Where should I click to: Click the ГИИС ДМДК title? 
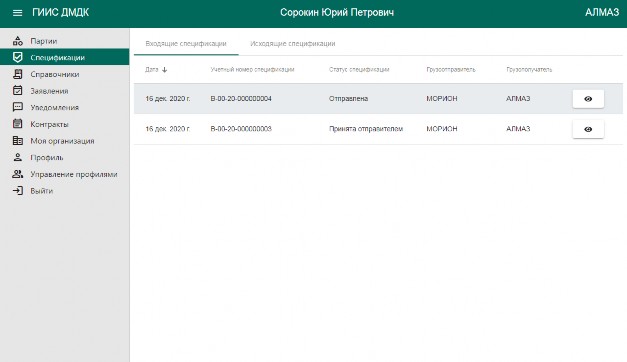[61, 13]
